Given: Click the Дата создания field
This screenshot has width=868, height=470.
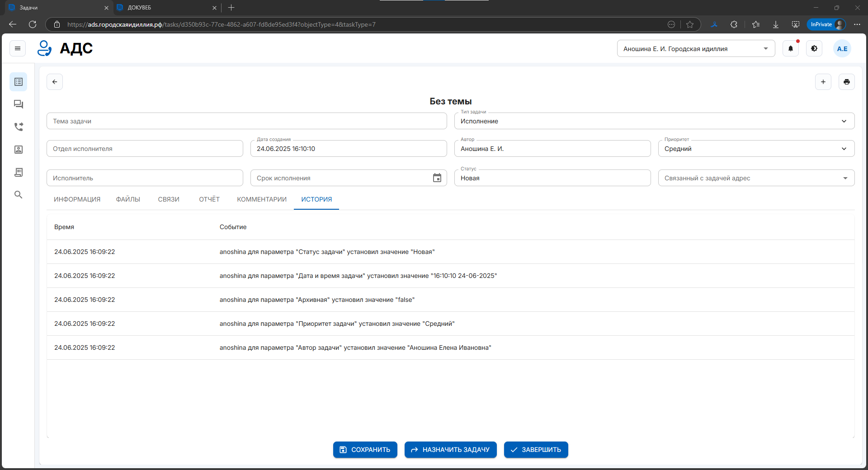Looking at the screenshot, I should pyautogui.click(x=349, y=149).
